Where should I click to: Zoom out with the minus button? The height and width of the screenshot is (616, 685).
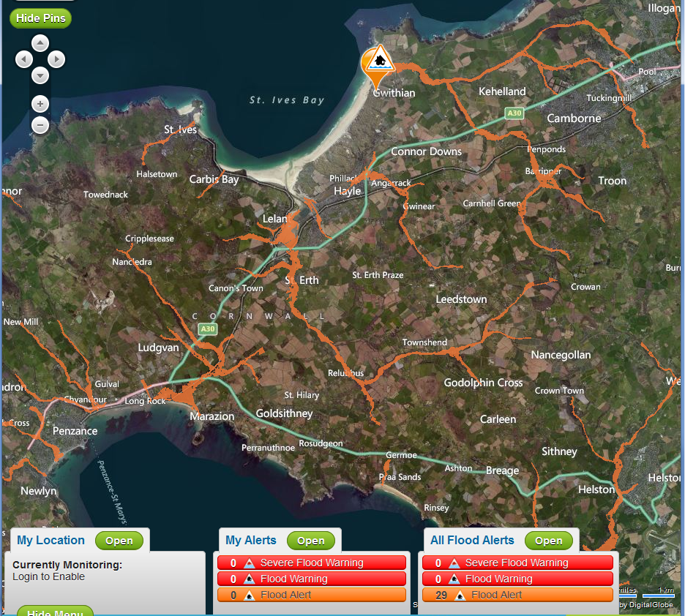[40, 126]
